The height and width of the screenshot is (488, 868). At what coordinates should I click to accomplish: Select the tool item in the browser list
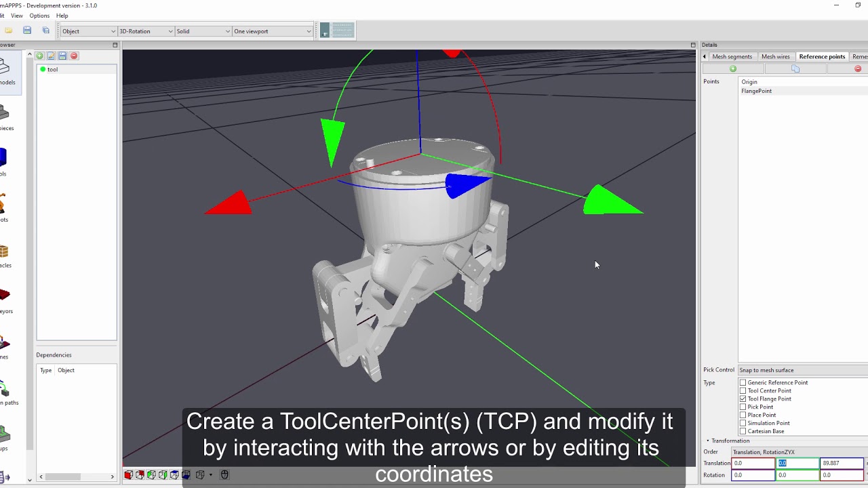pos(77,69)
